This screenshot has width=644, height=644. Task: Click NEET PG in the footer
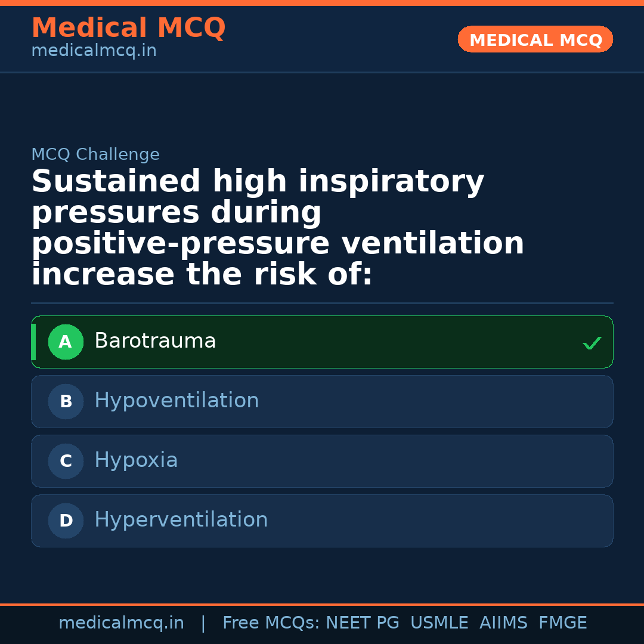pyautogui.click(x=363, y=623)
